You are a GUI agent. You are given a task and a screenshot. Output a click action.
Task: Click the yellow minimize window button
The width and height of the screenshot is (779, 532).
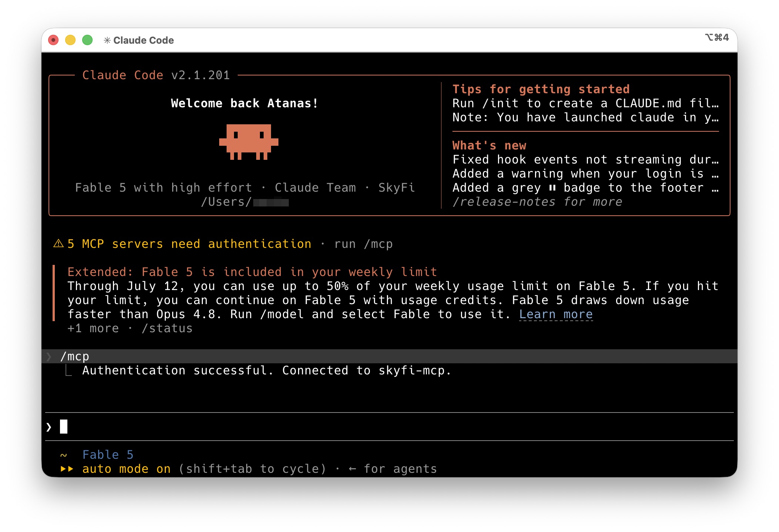pos(70,40)
